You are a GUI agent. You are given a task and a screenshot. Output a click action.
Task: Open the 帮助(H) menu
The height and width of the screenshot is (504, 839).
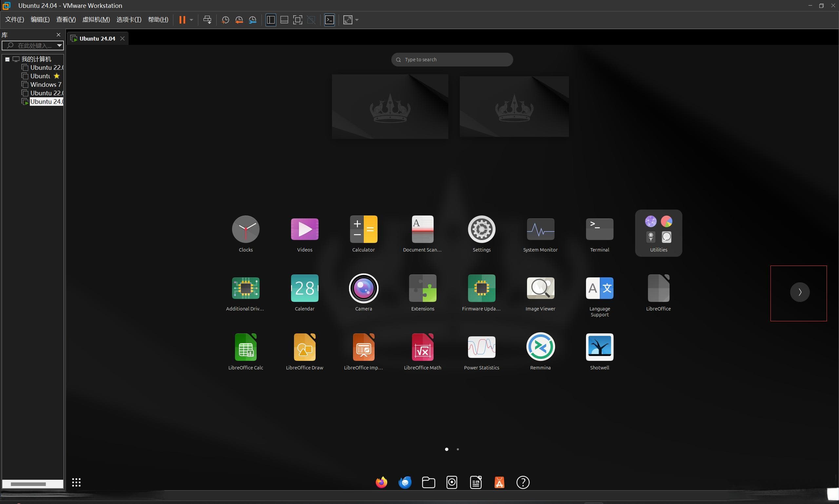[158, 19]
